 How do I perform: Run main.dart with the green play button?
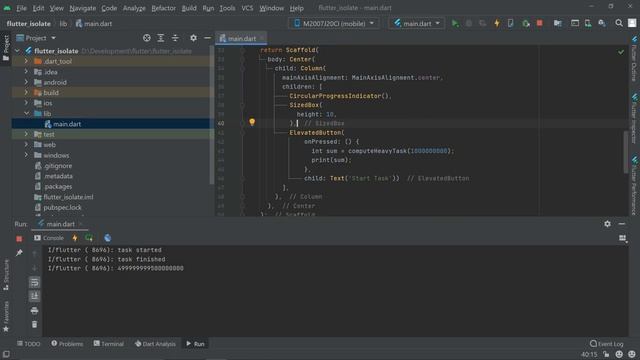click(x=455, y=23)
